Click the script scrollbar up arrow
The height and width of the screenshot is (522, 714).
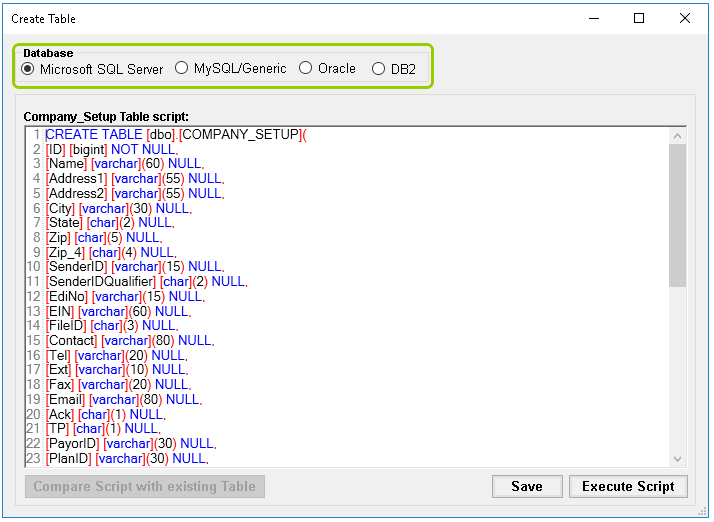677,136
